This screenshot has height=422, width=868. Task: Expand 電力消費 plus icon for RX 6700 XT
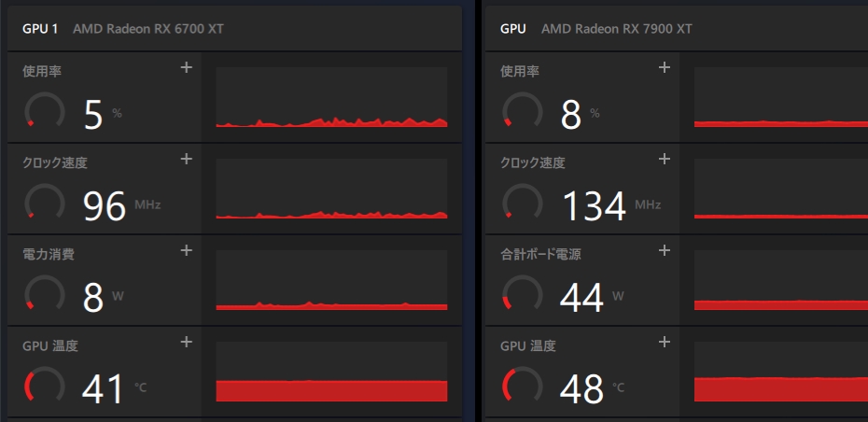point(187,250)
